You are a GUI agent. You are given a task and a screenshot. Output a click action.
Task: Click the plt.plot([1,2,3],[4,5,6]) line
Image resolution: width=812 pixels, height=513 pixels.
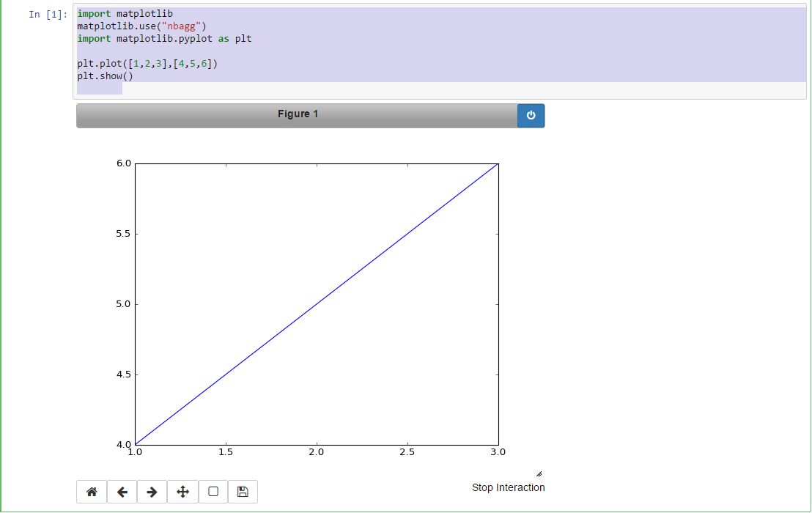[147, 64]
